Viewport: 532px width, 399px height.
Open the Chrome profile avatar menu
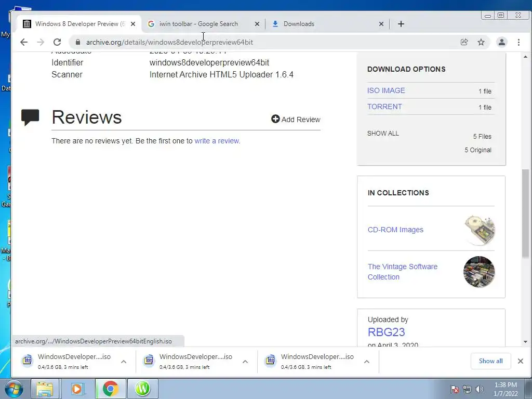tap(502, 42)
